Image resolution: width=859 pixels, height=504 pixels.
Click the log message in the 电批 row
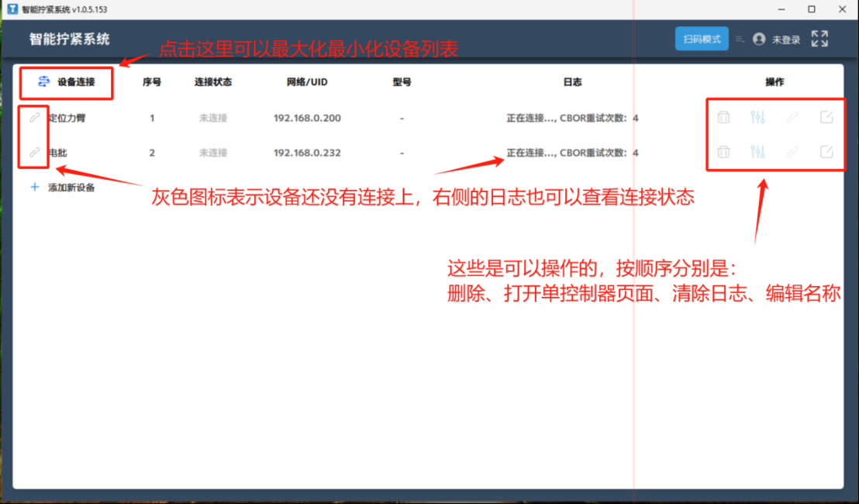(x=572, y=153)
